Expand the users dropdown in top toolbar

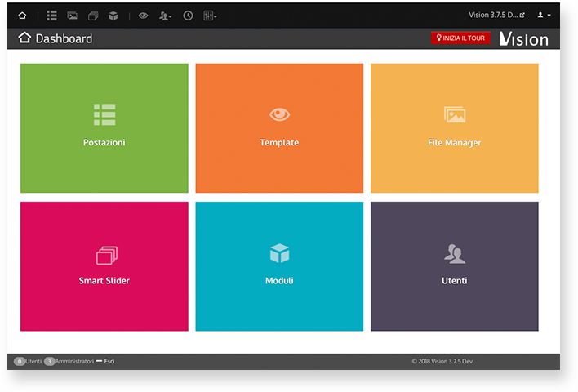(x=165, y=16)
